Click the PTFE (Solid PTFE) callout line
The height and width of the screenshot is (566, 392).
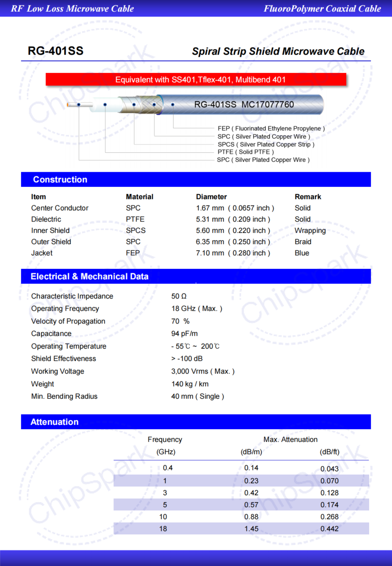click(248, 152)
